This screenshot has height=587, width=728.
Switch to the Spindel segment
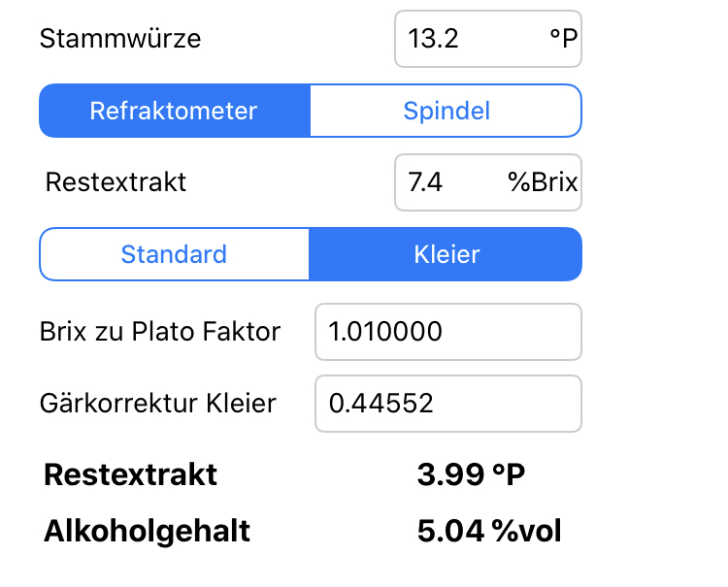click(x=446, y=111)
